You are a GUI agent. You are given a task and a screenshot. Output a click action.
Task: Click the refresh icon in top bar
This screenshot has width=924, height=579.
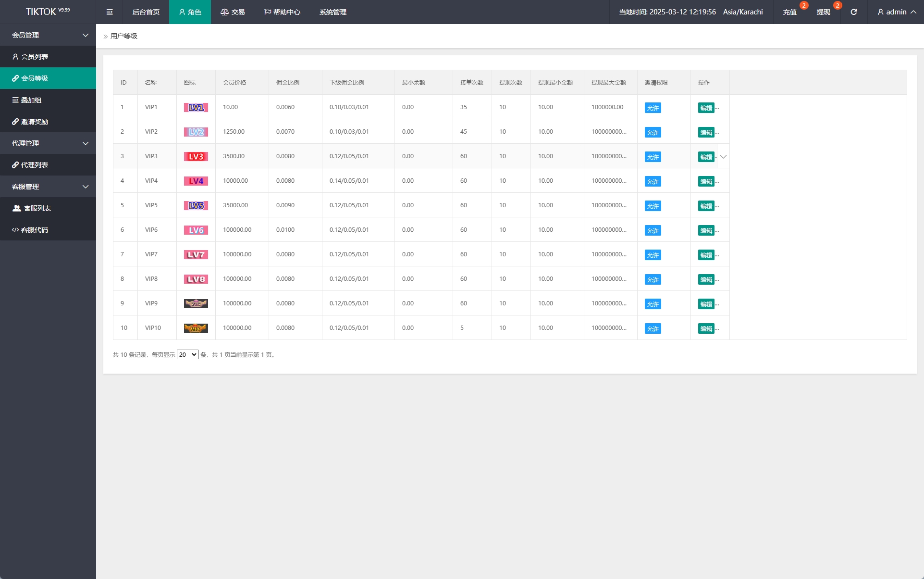853,12
